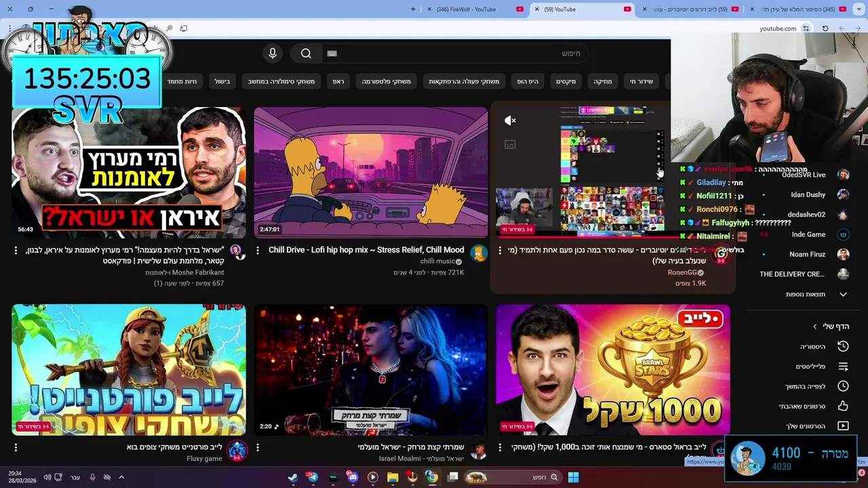
Task: Open File Explorer from the taskbar
Action: pos(393,477)
